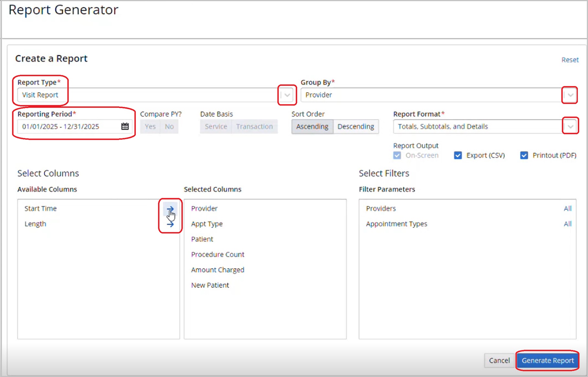Toggle the Printout (PDF) checkbox
Screen dimensions: 588x377
(x=524, y=155)
